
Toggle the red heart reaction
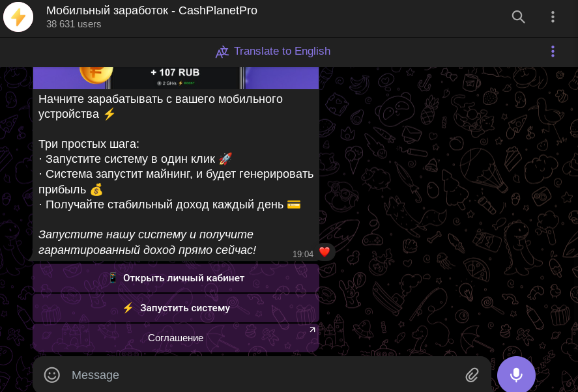click(x=325, y=252)
